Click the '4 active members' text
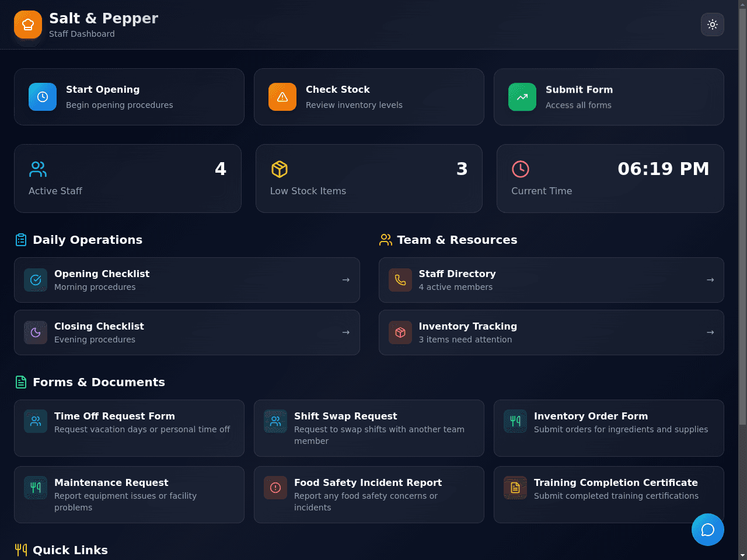747x560 pixels. [456, 287]
